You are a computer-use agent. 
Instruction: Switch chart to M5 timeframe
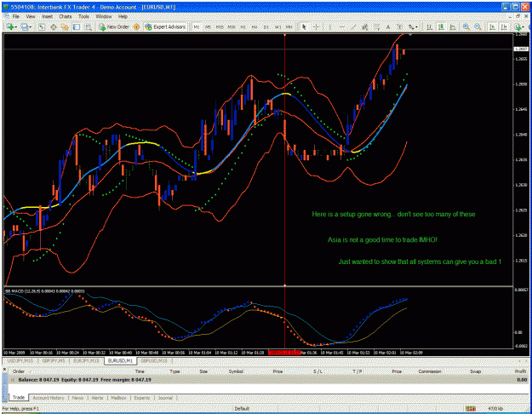click(208, 26)
